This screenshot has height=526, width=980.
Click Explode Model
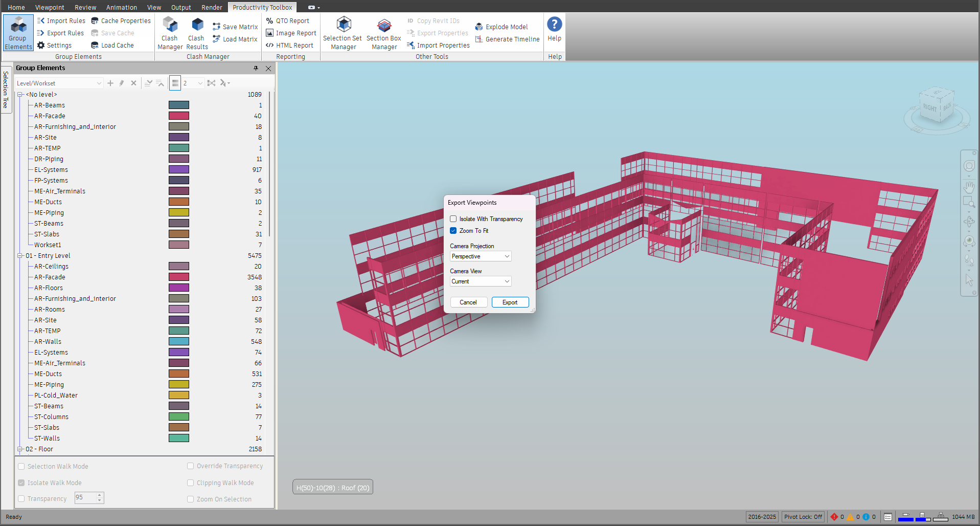pos(502,27)
